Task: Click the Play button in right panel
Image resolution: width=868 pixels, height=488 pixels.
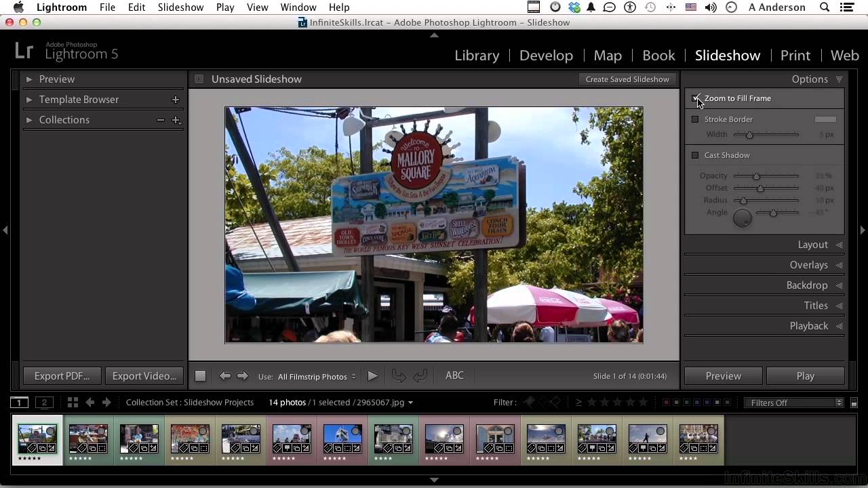Action: [806, 376]
